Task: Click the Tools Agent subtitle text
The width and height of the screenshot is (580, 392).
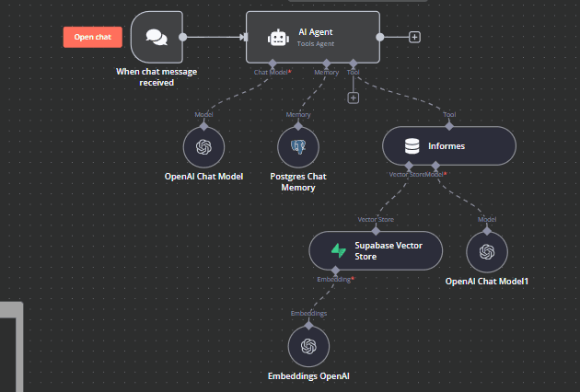Action: pos(316,43)
